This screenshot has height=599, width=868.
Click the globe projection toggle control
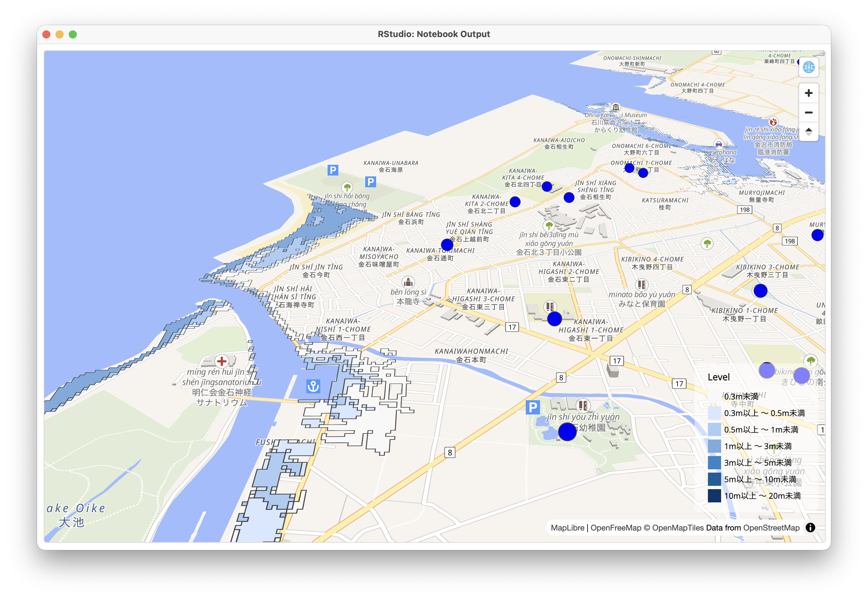(808, 67)
